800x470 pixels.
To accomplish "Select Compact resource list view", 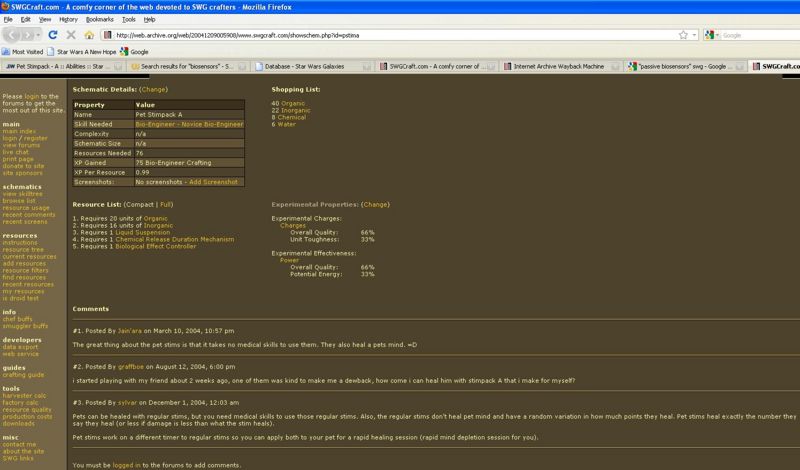I will pyautogui.click(x=143, y=204).
